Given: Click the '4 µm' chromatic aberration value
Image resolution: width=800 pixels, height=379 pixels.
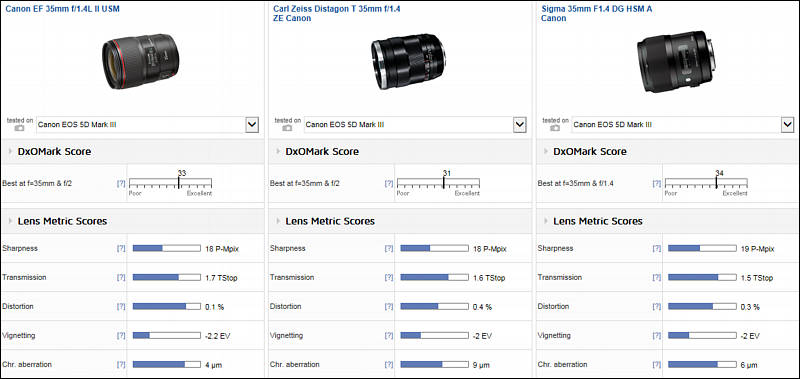Looking at the screenshot, I should tap(213, 365).
